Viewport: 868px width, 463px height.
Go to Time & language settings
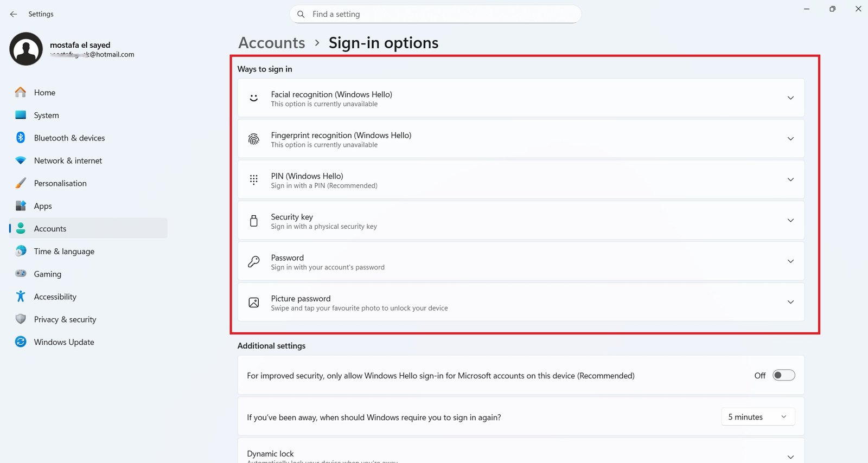tap(88, 252)
